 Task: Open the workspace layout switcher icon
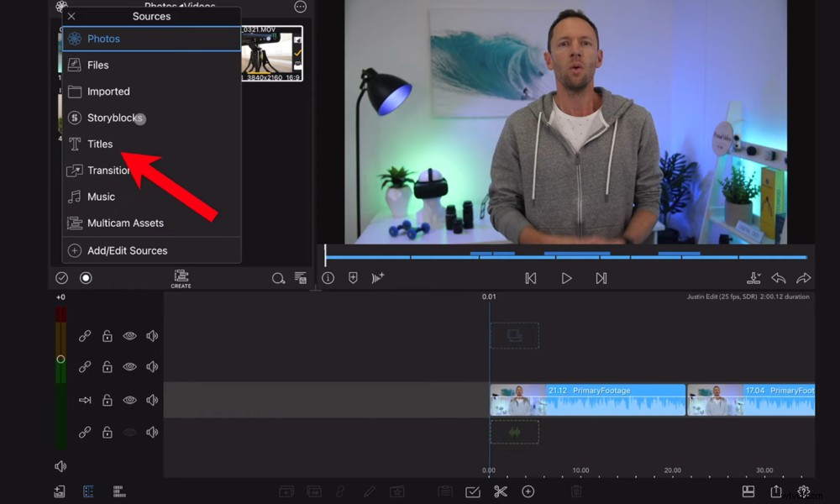pos(747,491)
